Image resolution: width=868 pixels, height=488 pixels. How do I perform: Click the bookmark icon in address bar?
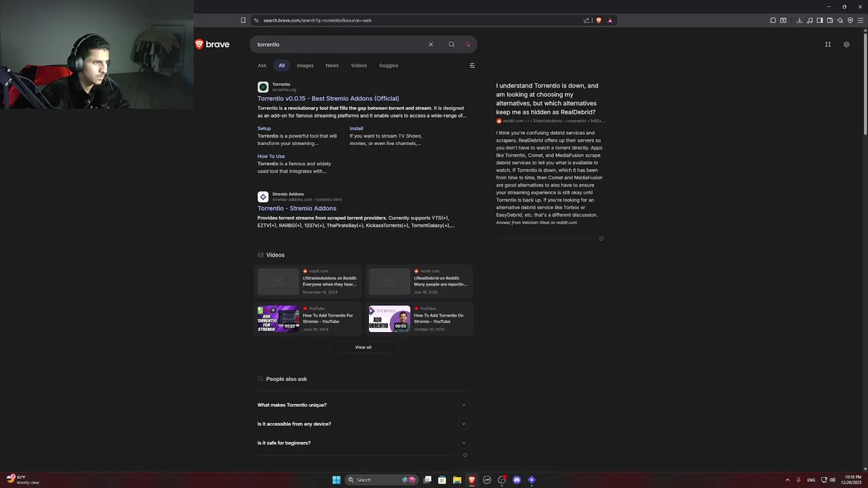[243, 20]
